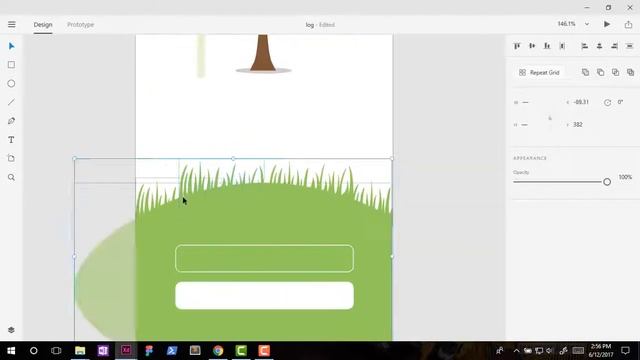This screenshot has width=640, height=360.
Task: Open the Windows Start menu
Action: 11,351
